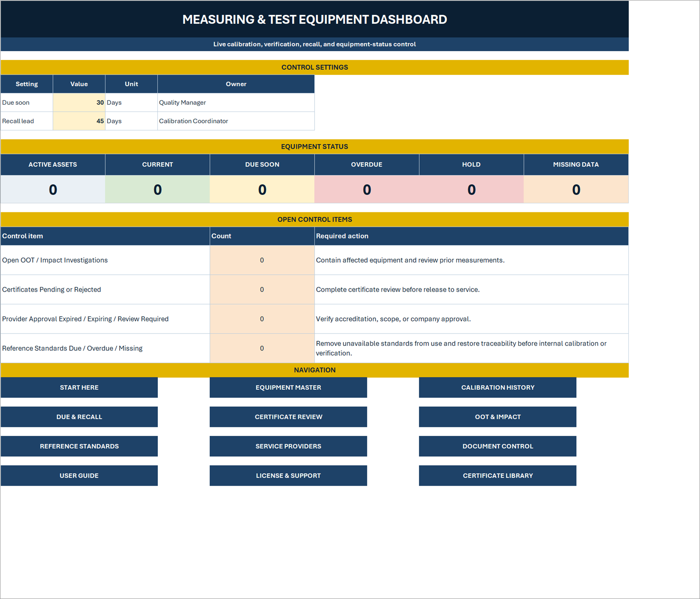700x599 pixels.
Task: Select 'Reference Standards Due / Overdue / Missing'
Action: point(72,348)
